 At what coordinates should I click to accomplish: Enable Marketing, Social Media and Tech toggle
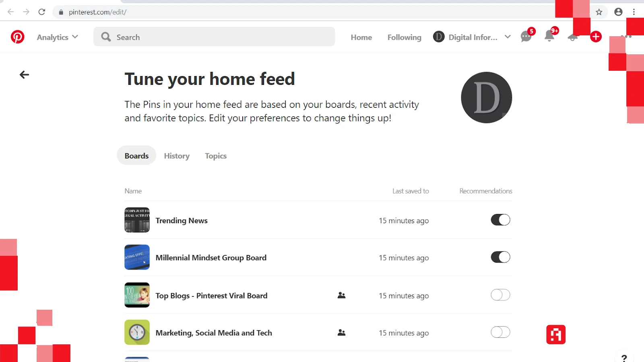[x=500, y=332]
